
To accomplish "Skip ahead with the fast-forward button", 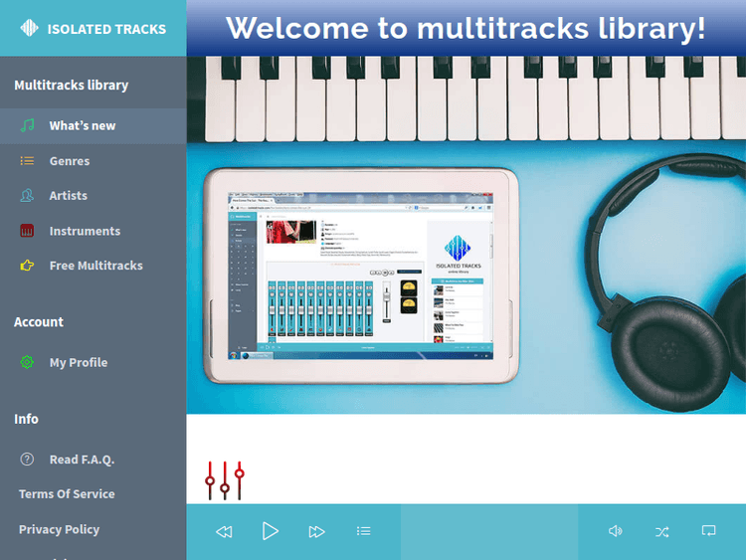I will (x=316, y=532).
